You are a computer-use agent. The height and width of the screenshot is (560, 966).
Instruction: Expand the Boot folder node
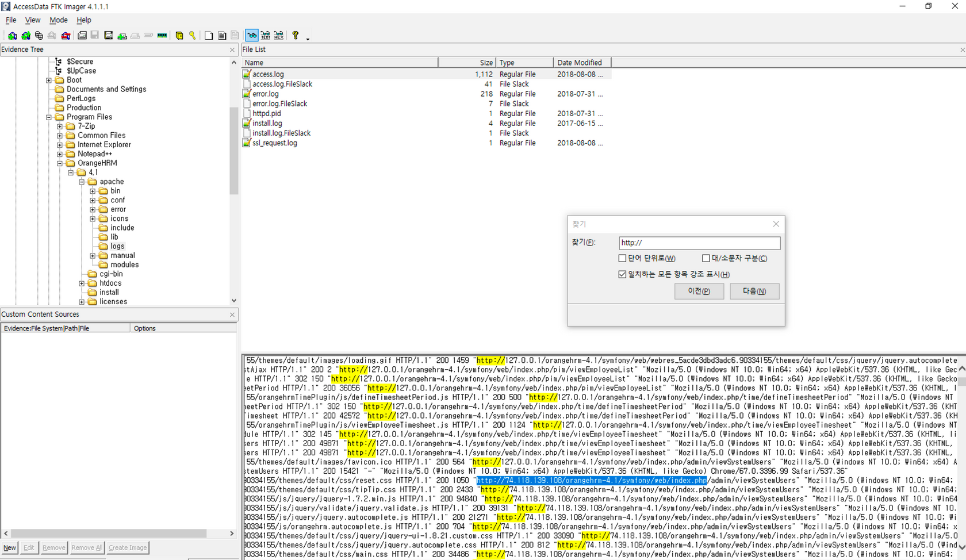point(49,80)
